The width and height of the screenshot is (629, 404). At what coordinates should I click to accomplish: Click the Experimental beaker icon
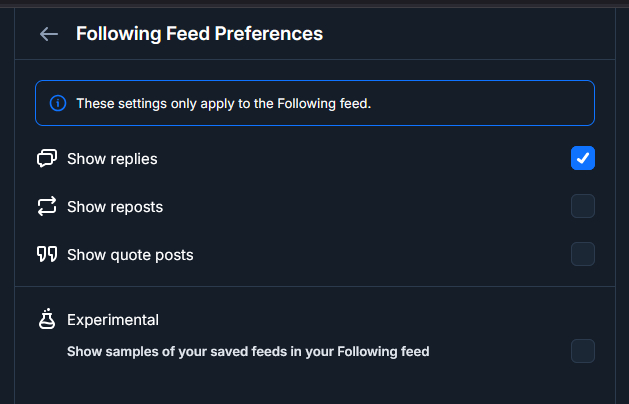pos(47,320)
